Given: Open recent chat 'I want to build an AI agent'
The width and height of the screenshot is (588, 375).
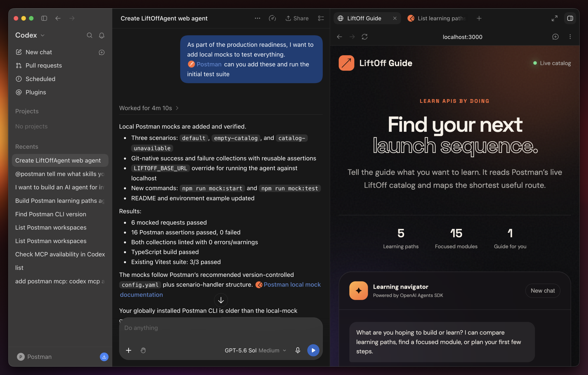Looking at the screenshot, I should (60, 187).
